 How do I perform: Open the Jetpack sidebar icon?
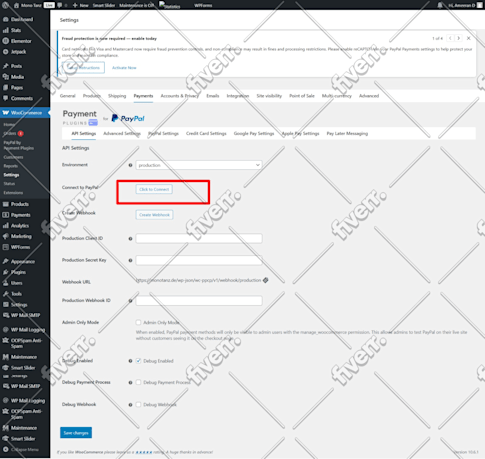(6, 52)
